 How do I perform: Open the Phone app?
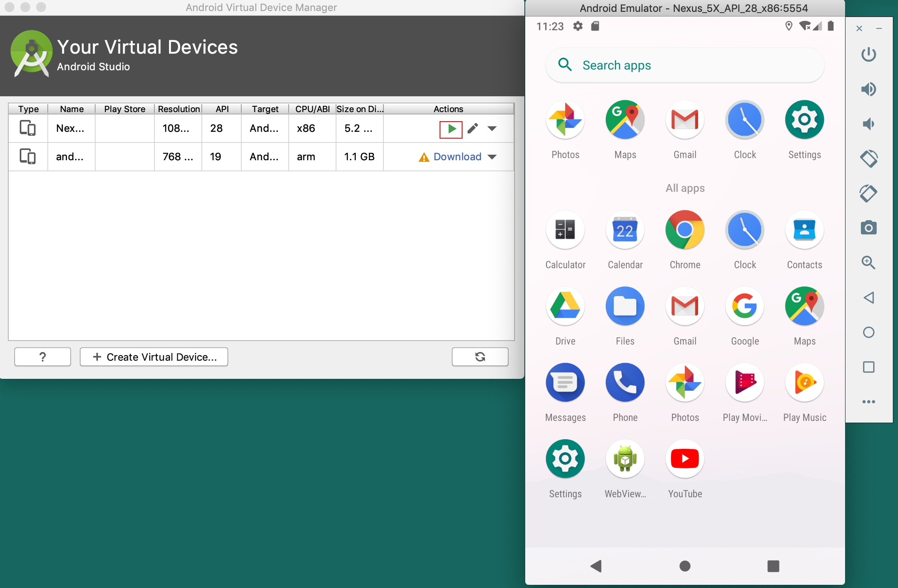[625, 392]
